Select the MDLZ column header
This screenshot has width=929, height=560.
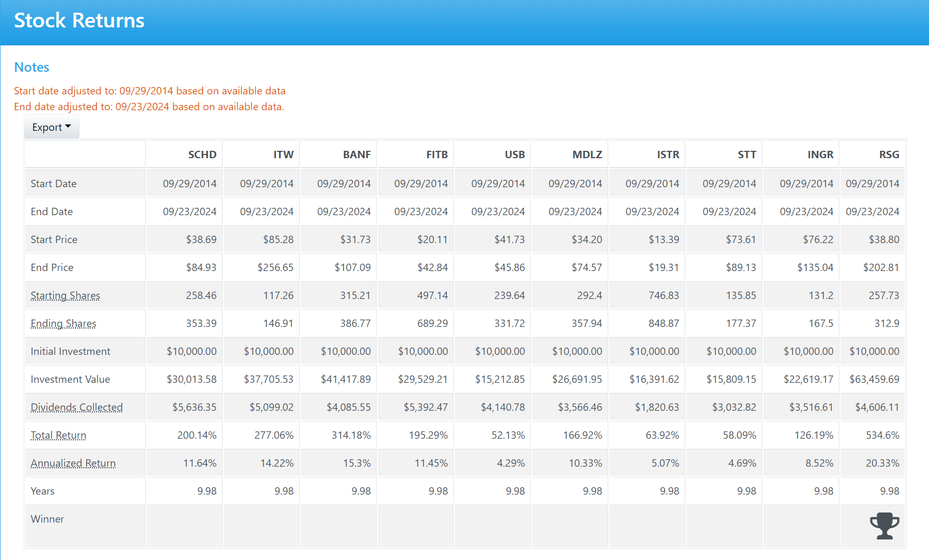click(x=587, y=155)
